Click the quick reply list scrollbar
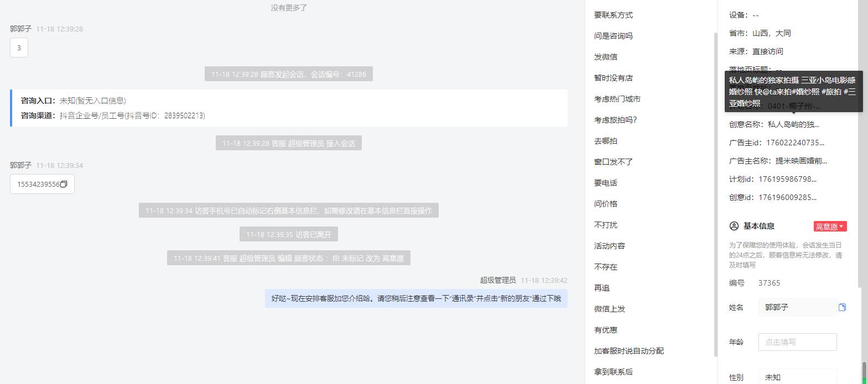Image resolution: width=868 pixels, height=384 pixels. [x=716, y=193]
